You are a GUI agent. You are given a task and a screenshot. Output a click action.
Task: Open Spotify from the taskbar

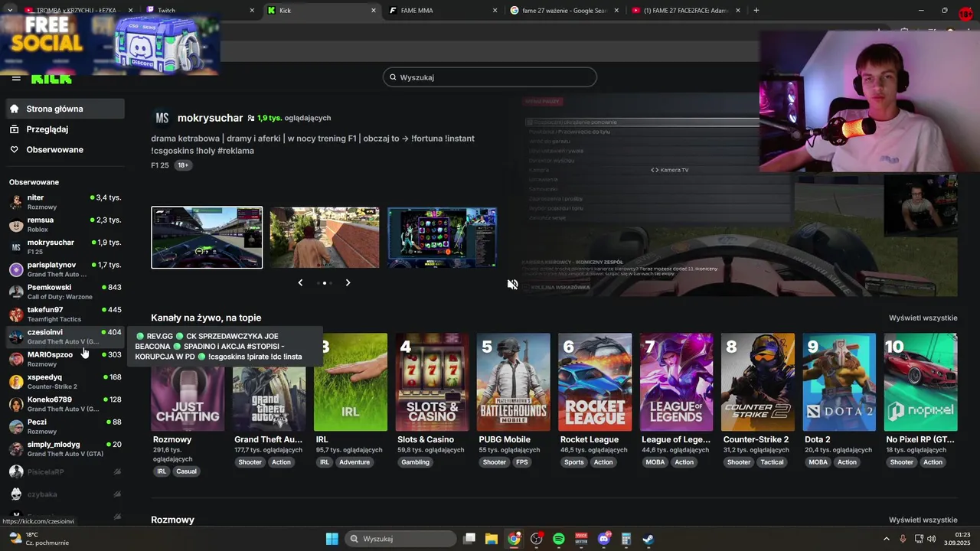tap(559, 539)
